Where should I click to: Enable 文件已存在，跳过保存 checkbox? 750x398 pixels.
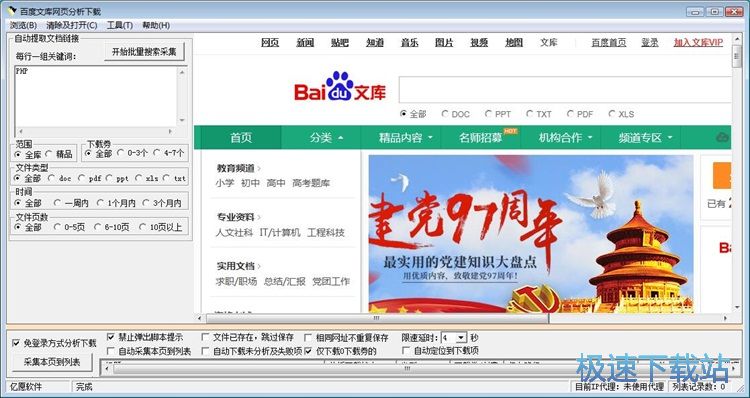pyautogui.click(x=205, y=337)
